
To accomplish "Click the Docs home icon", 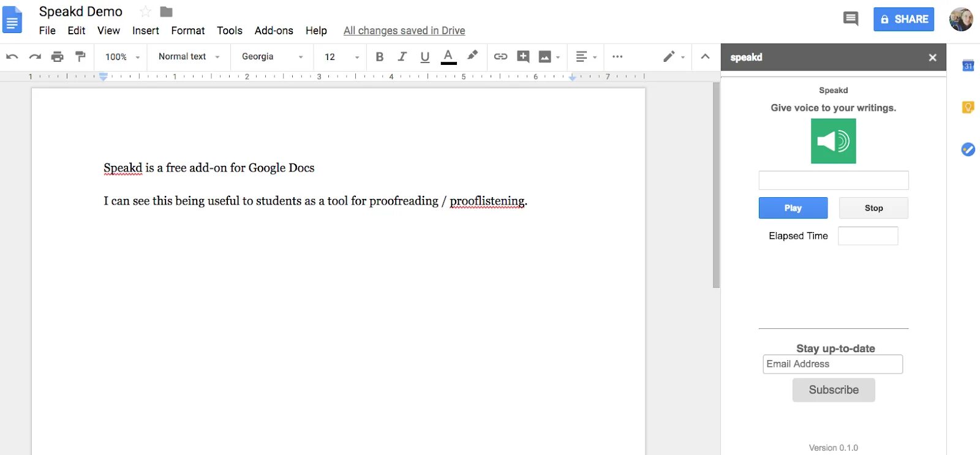I will (12, 19).
